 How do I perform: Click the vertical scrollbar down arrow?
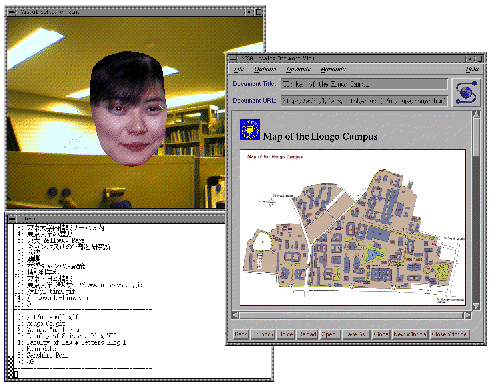pos(476,306)
